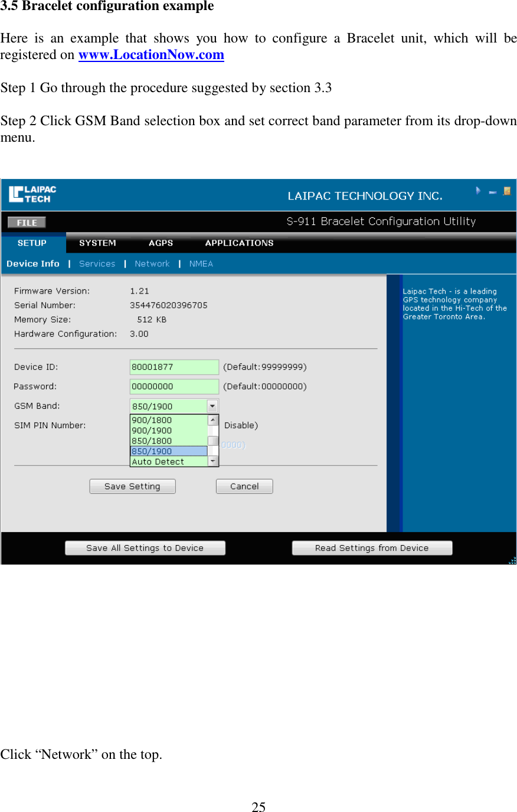Open the Network sub-tab
Screen dimensions: 517x812
tap(152, 264)
